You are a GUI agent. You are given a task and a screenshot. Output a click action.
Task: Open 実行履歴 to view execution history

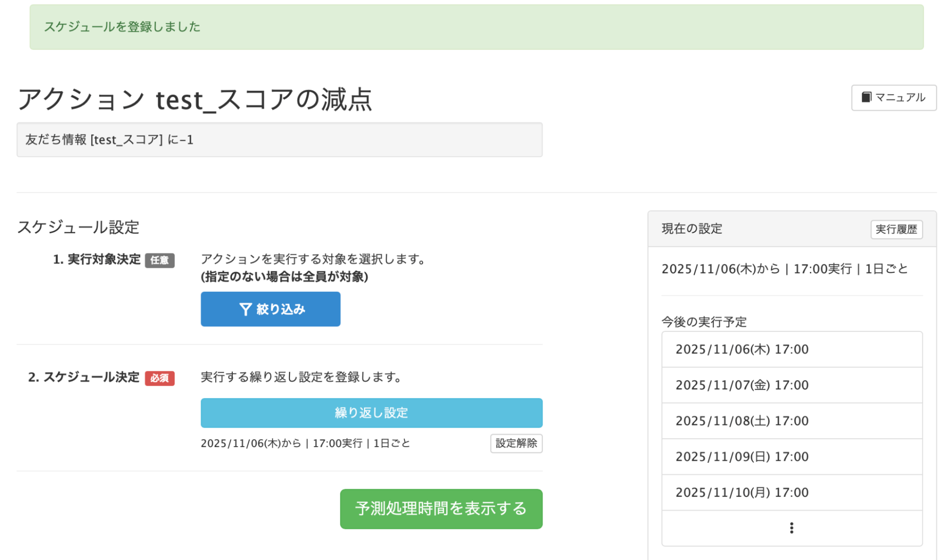(x=896, y=229)
